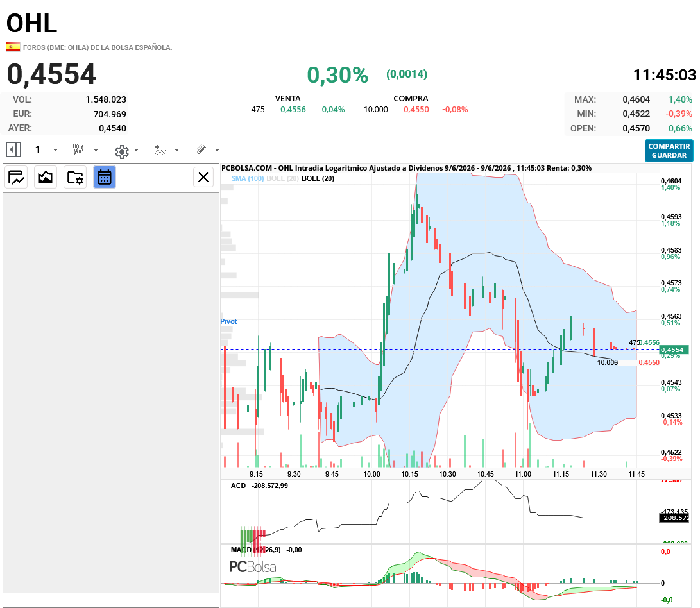This screenshot has width=700, height=608.
Task: Click the EUR value 704.969
Action: point(110,114)
